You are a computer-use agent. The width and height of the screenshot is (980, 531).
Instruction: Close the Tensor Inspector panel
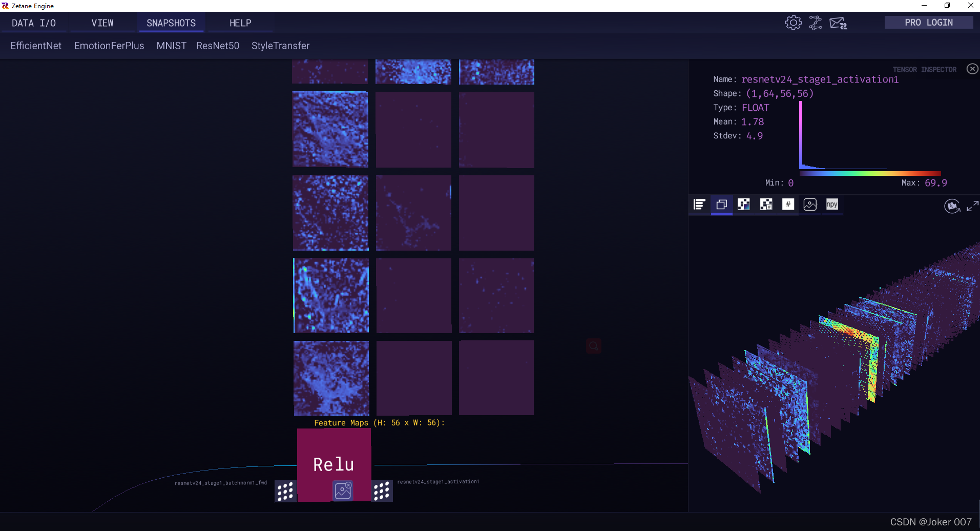coord(972,68)
